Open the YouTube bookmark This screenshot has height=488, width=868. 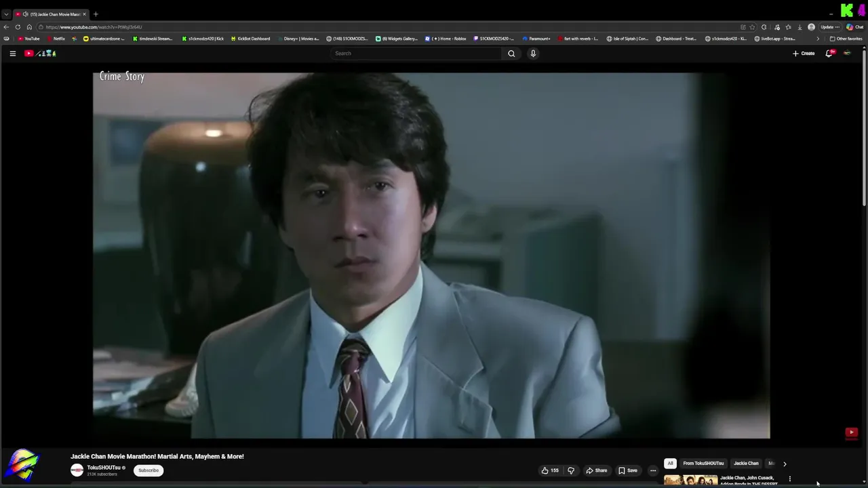[28, 39]
